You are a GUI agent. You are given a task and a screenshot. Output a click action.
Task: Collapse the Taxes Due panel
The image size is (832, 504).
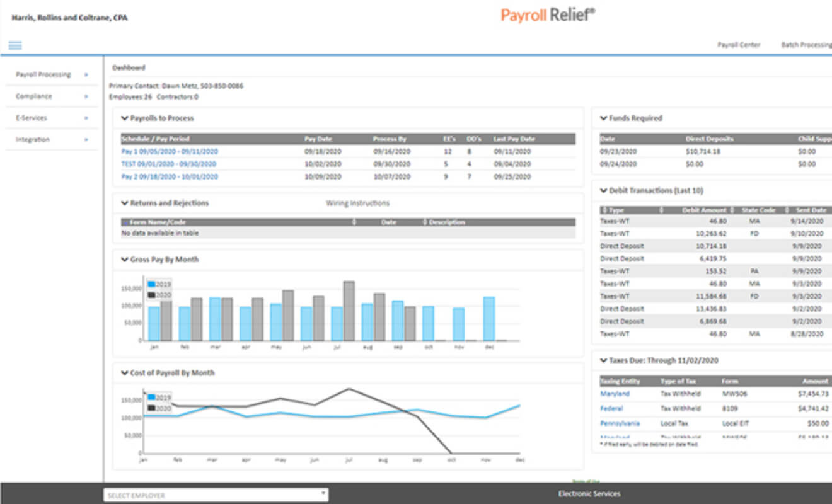(x=604, y=360)
